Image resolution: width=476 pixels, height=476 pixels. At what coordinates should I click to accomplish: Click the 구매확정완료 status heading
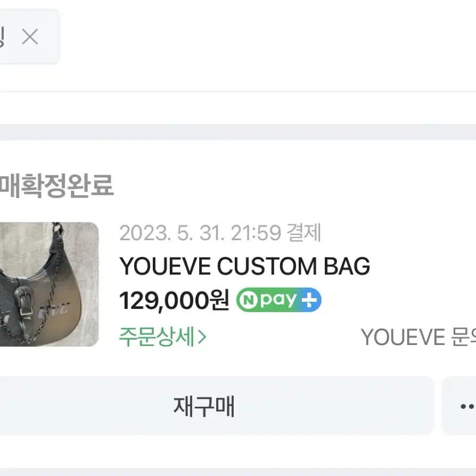[57, 185]
